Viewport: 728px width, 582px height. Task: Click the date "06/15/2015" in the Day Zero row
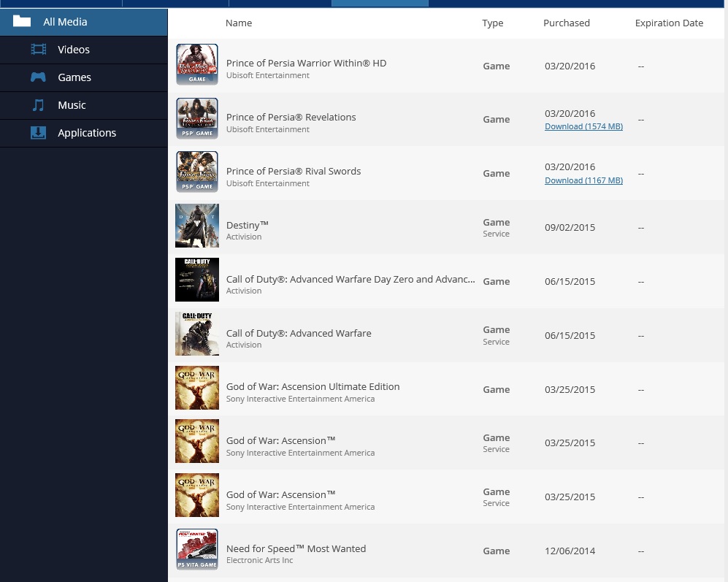[570, 281]
